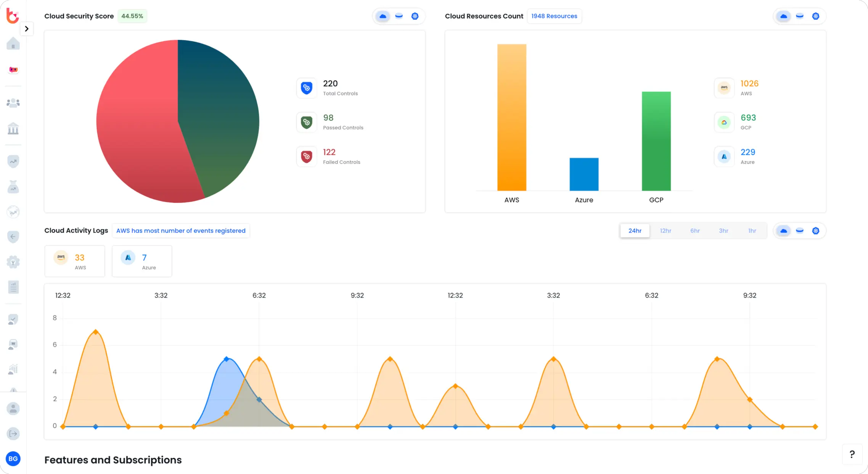Expand the collapsed sidebar with the chevron arrow
This screenshot has height=474, width=868.
(x=26, y=28)
